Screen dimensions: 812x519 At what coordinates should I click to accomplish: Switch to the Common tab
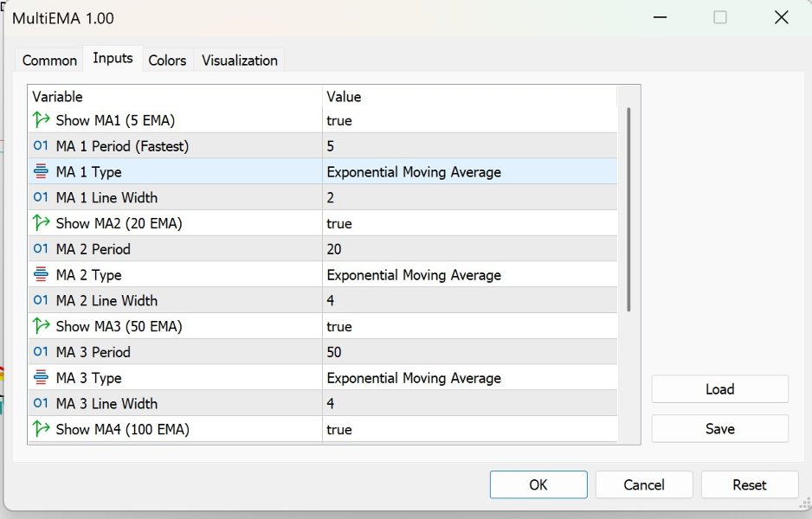(49, 61)
